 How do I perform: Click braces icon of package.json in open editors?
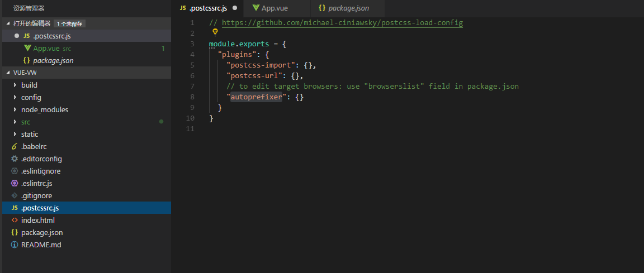coord(27,60)
